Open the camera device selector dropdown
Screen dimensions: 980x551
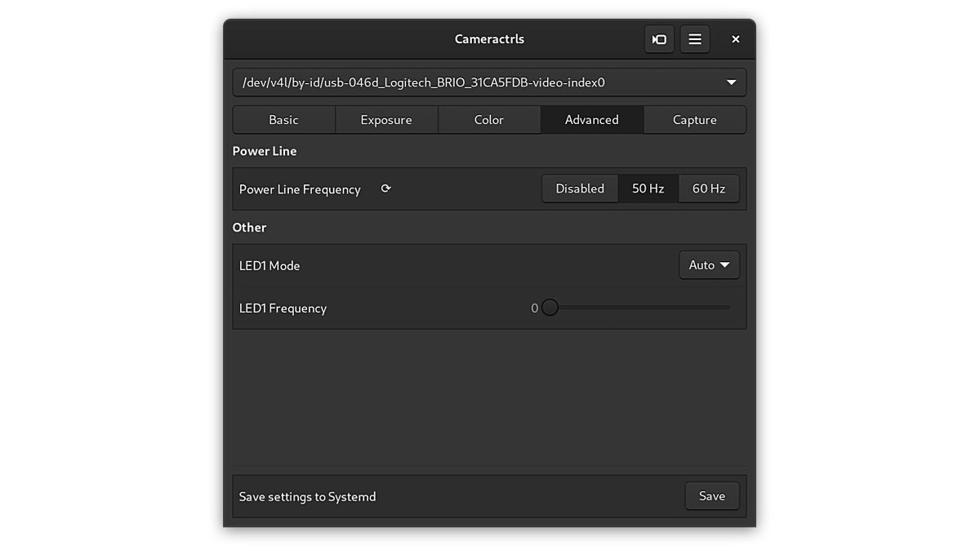pyautogui.click(x=729, y=82)
